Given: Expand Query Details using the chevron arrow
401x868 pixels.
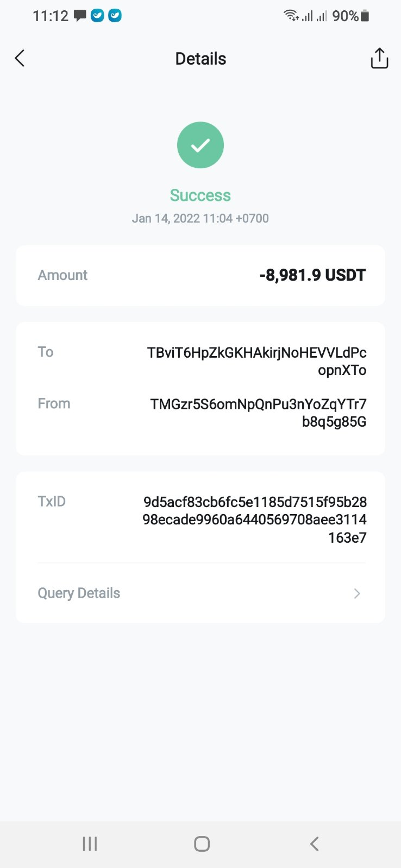Looking at the screenshot, I should (x=357, y=593).
